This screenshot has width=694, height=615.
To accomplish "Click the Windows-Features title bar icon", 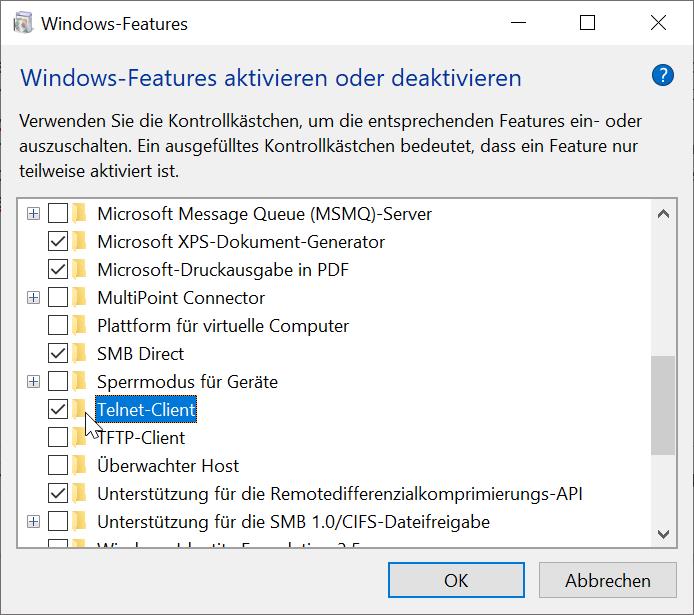I will pyautogui.click(x=22, y=23).
